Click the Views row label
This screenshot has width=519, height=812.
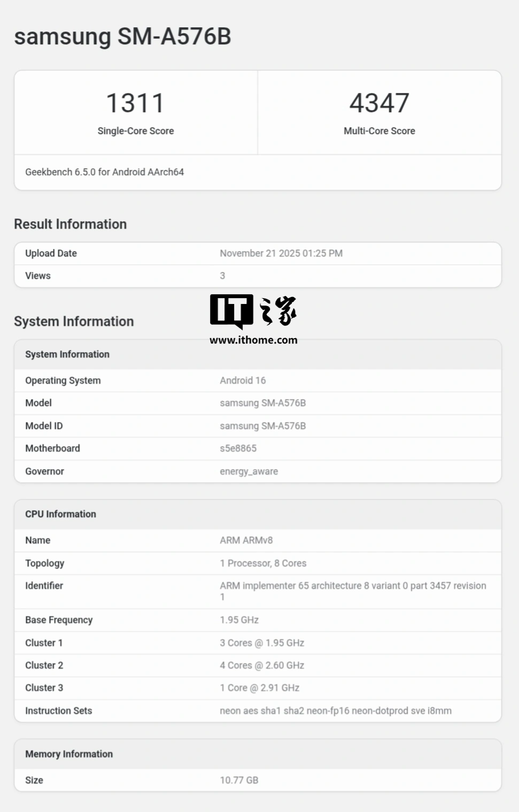(x=38, y=276)
